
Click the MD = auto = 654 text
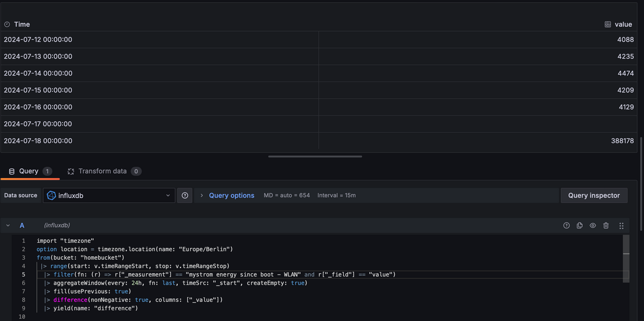click(287, 196)
